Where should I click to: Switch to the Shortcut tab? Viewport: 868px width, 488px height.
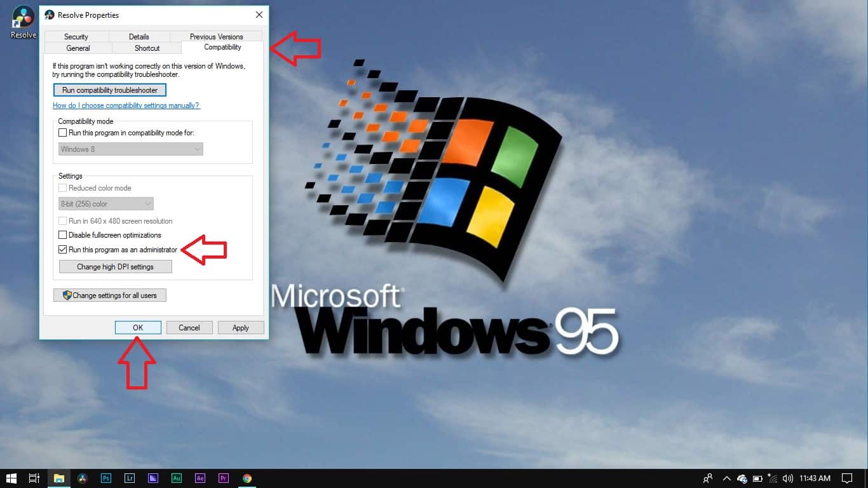point(147,48)
